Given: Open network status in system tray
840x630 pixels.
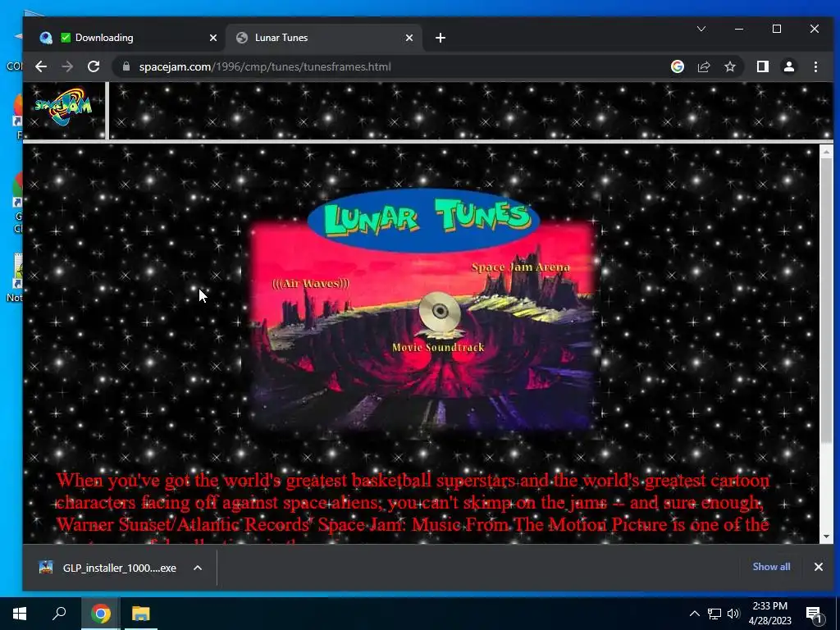Looking at the screenshot, I should (x=714, y=614).
